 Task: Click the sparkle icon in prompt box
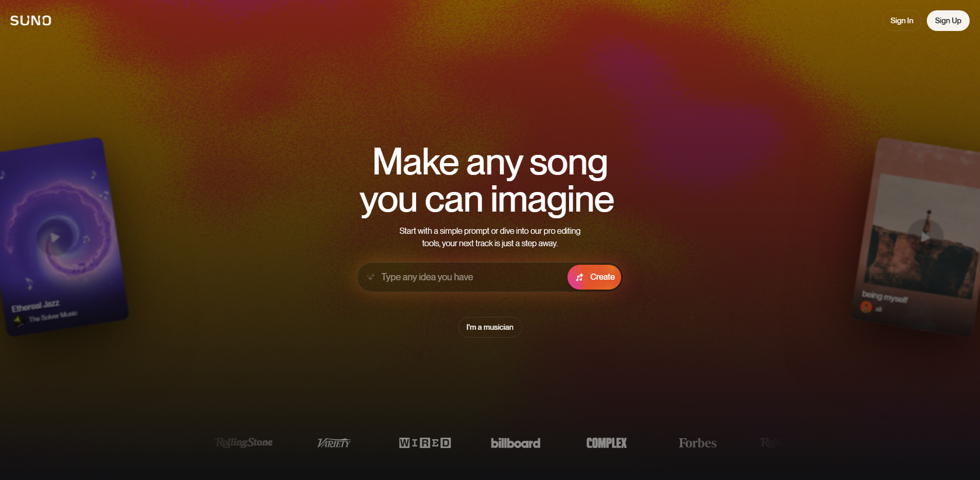[x=371, y=277]
